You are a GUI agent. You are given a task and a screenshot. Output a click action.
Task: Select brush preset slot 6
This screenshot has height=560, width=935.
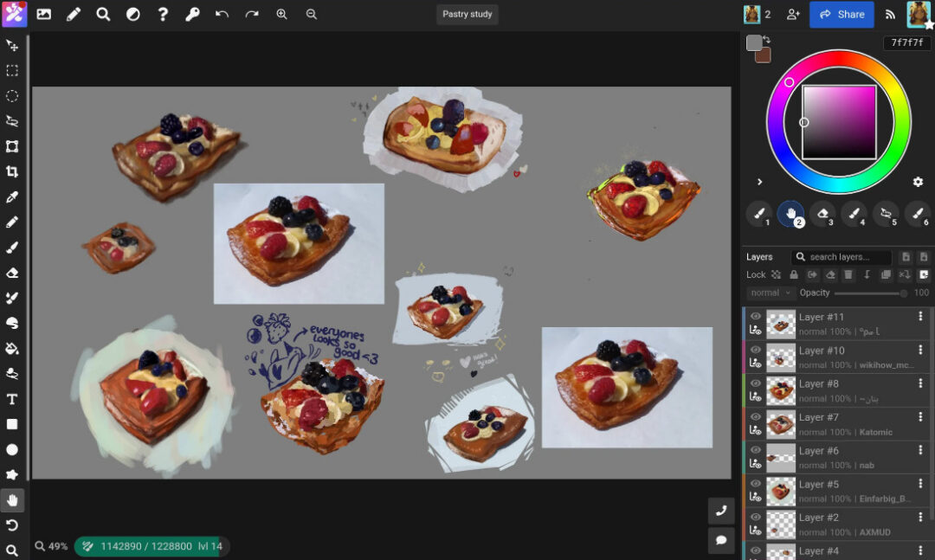click(918, 214)
